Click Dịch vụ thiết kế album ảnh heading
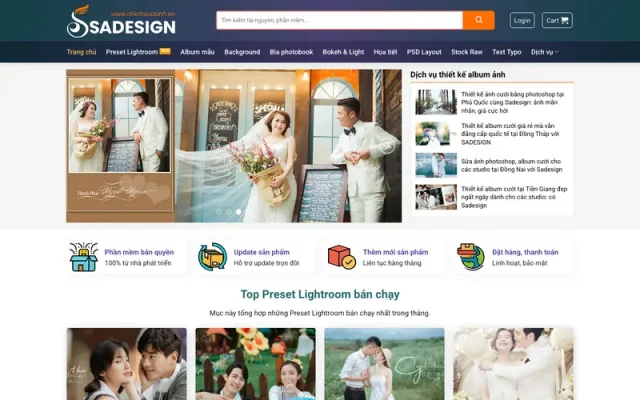Screen dimensions: 640x400 pyautogui.click(x=458, y=74)
